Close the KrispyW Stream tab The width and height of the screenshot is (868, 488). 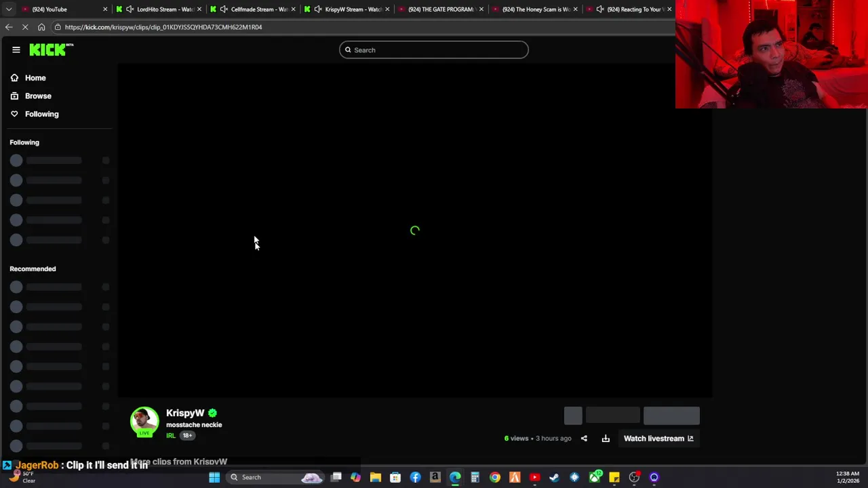(x=387, y=9)
